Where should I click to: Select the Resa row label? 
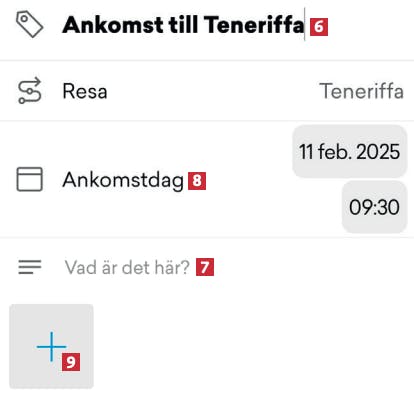[x=85, y=91]
